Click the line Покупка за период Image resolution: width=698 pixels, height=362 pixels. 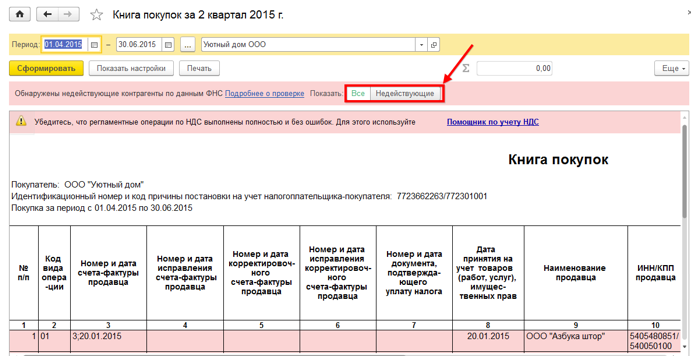[102, 208]
